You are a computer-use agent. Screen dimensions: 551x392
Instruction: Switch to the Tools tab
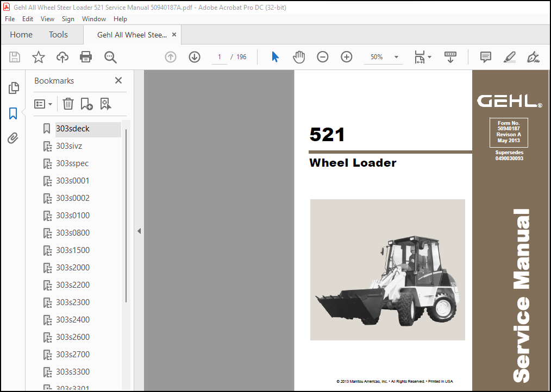click(58, 35)
